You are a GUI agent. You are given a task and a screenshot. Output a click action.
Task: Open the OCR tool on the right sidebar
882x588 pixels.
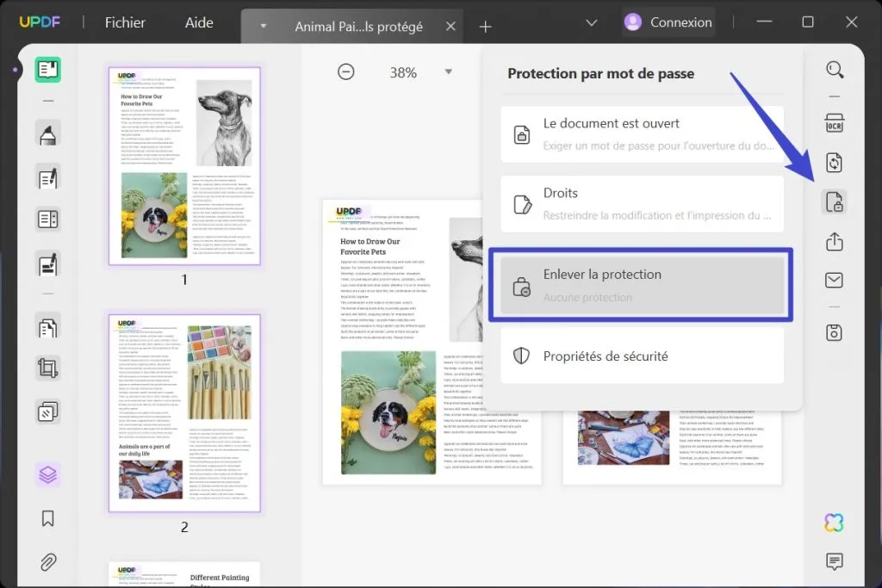tap(833, 123)
